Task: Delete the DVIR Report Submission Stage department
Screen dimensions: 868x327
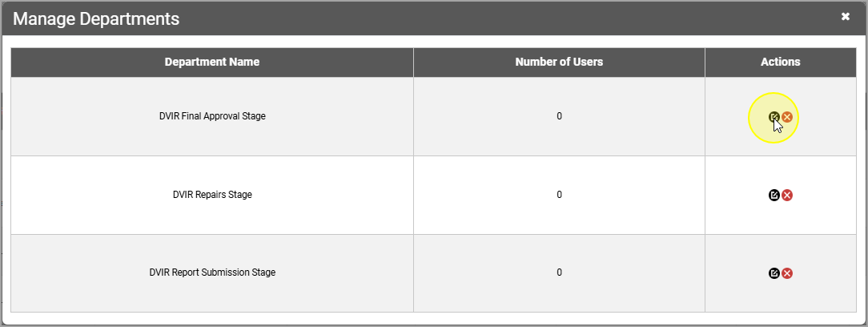Action: click(x=787, y=273)
